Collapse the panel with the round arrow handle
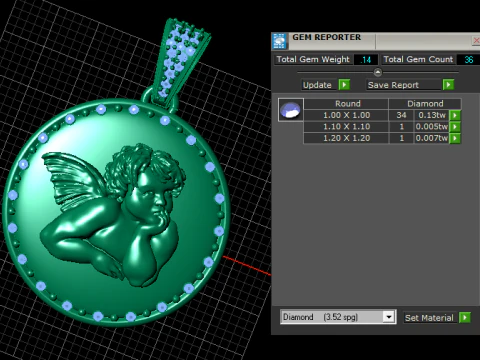 pyautogui.click(x=378, y=72)
